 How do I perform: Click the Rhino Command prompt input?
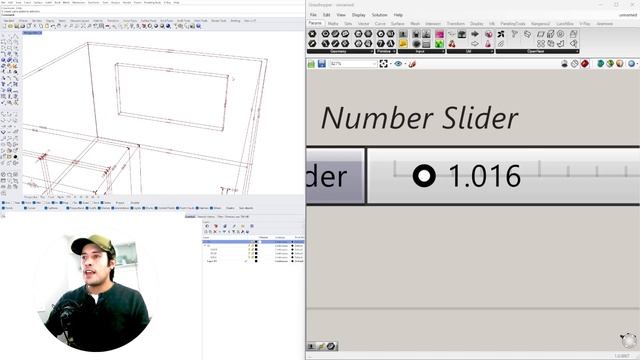[152, 15]
